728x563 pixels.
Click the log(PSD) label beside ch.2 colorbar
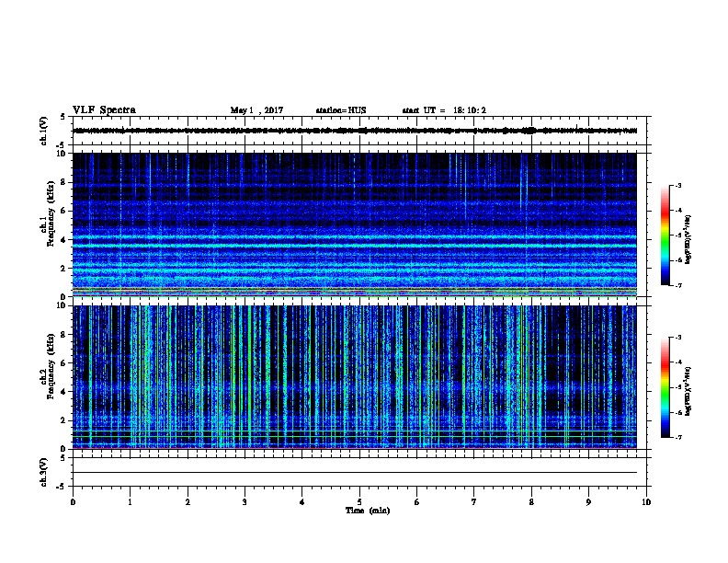(688, 391)
